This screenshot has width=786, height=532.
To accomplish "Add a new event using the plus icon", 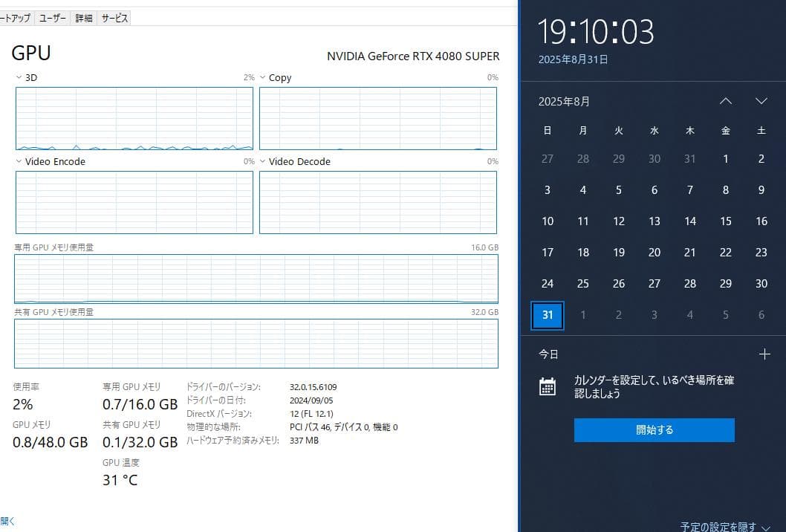I will pos(764,354).
